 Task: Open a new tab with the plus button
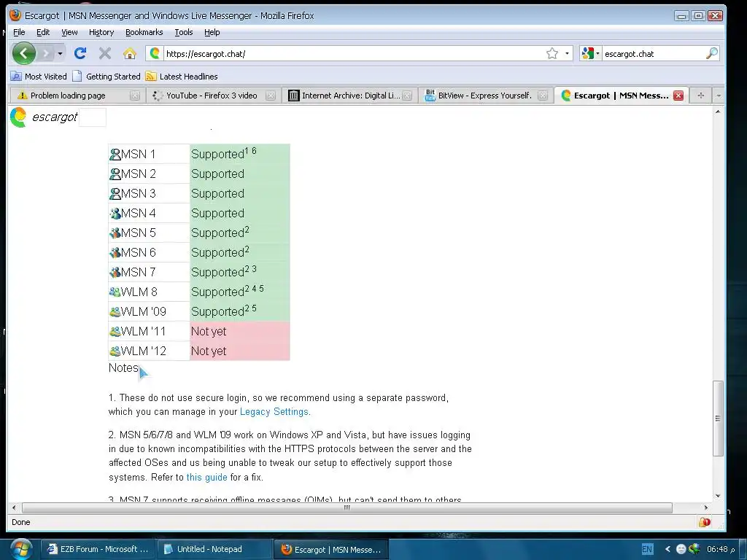[x=701, y=96]
